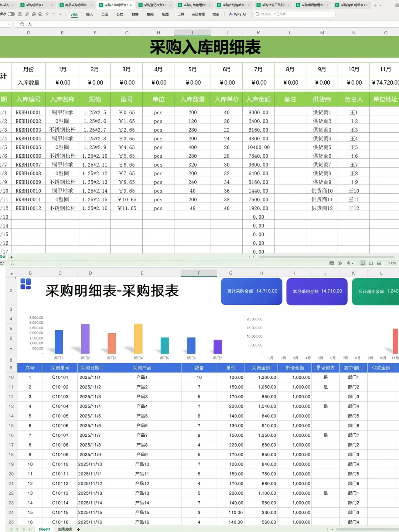The width and height of the screenshot is (399, 532).
Task: Toggle the auto-save switch in the toolbar
Action: click(11, 14)
